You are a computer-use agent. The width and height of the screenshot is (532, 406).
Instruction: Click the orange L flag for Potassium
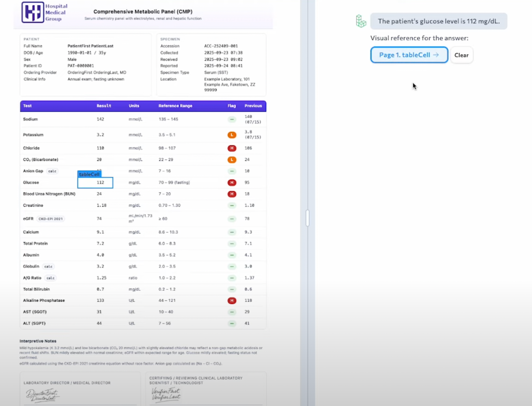click(232, 135)
